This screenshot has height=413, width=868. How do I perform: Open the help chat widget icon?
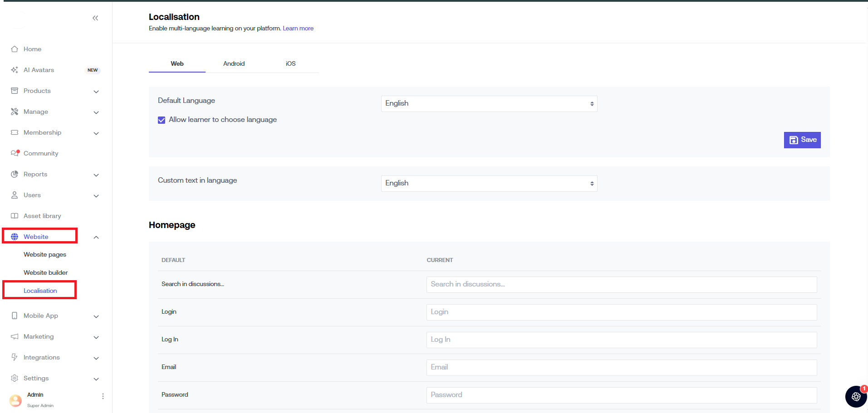point(856,397)
